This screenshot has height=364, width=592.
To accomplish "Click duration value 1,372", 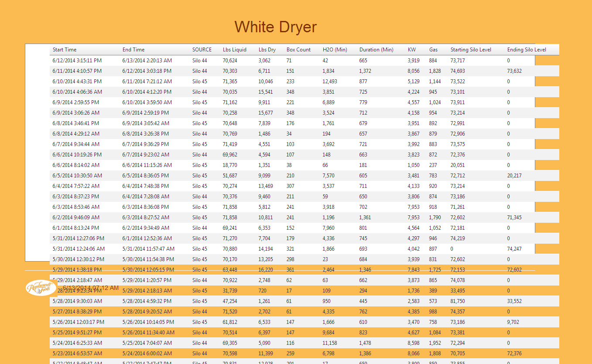I will coord(365,71).
